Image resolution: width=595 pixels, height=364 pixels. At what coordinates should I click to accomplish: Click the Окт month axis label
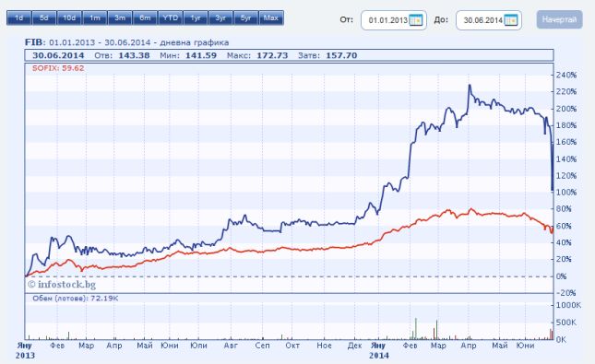[x=292, y=346]
